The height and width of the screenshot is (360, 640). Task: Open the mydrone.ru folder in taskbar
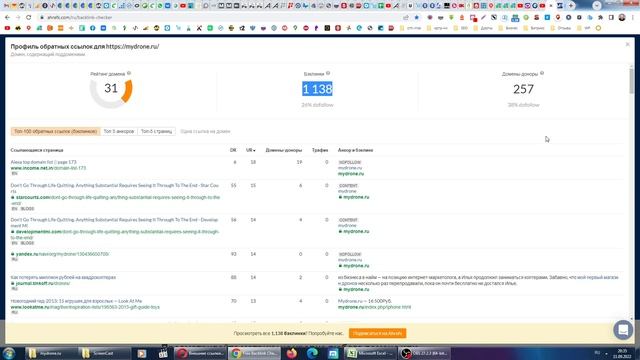tap(51, 353)
